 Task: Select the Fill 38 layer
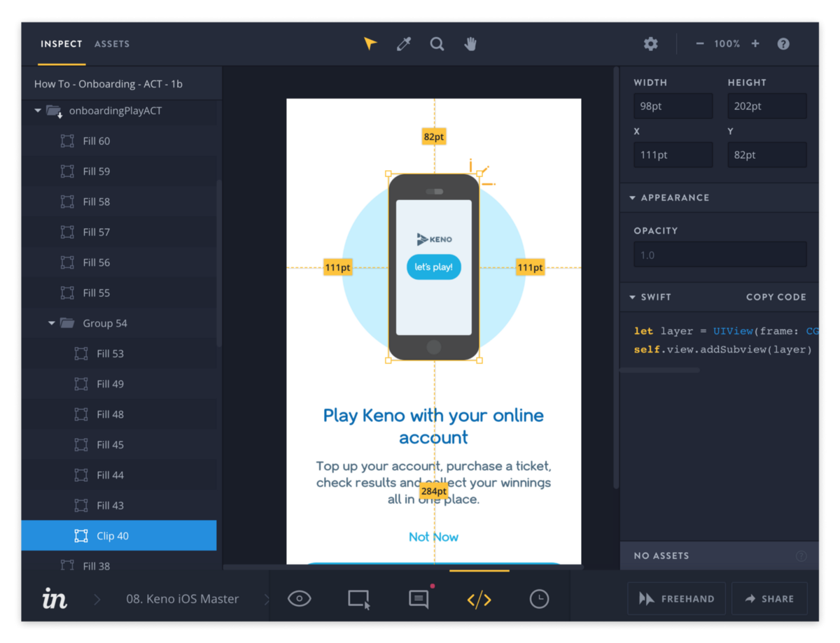(119, 560)
